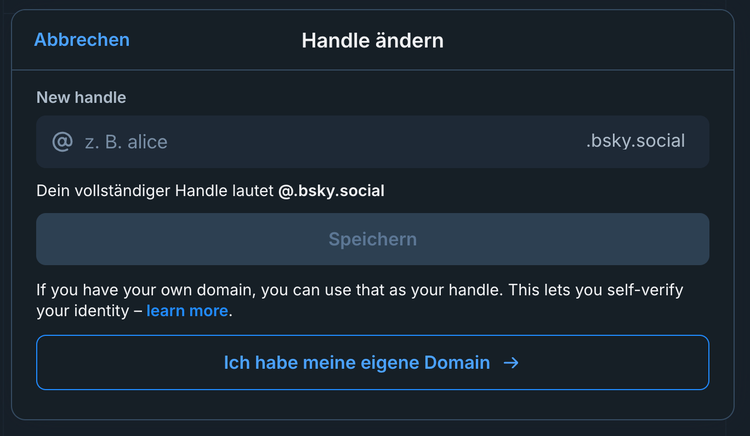
Task: Open the 'learn more' link
Action: pyautogui.click(x=187, y=311)
